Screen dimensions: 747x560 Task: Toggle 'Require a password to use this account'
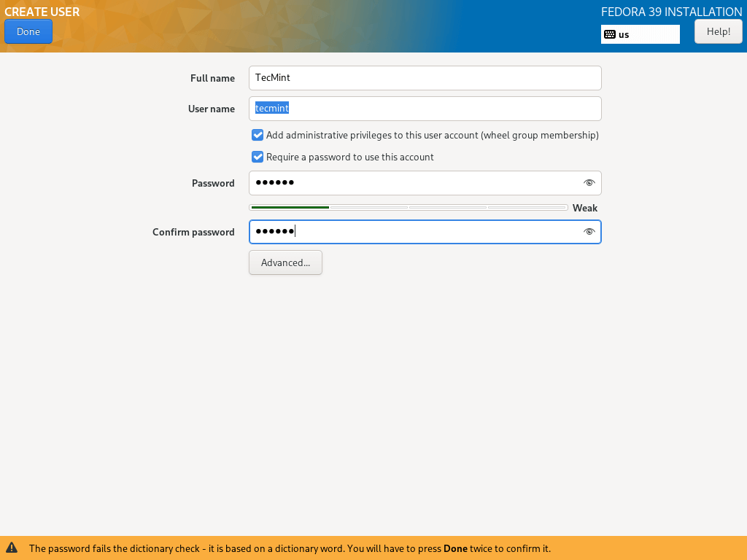(x=258, y=157)
